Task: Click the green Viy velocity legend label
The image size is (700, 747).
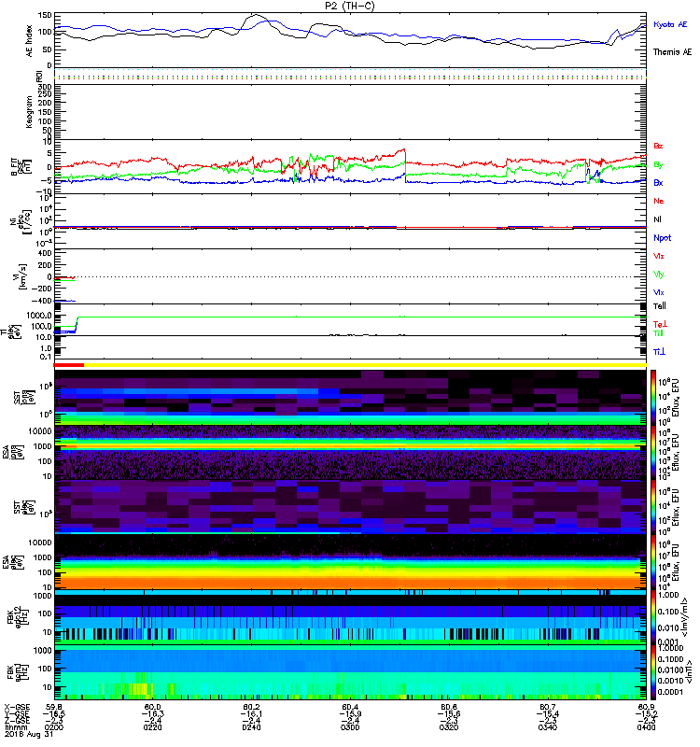Action: click(x=659, y=274)
